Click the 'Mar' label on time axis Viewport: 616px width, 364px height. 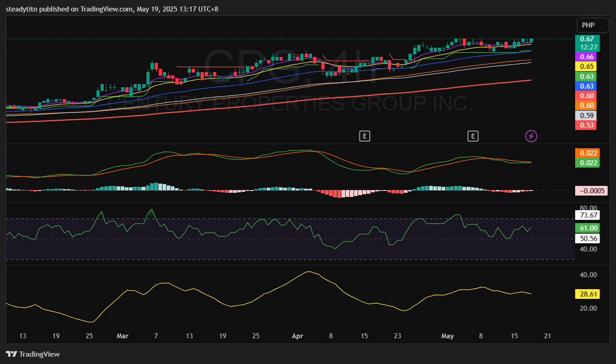coord(122,336)
